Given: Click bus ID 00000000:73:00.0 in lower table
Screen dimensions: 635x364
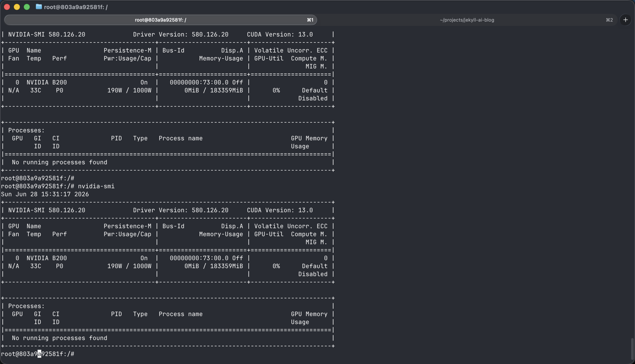Looking at the screenshot, I should [x=199, y=258].
